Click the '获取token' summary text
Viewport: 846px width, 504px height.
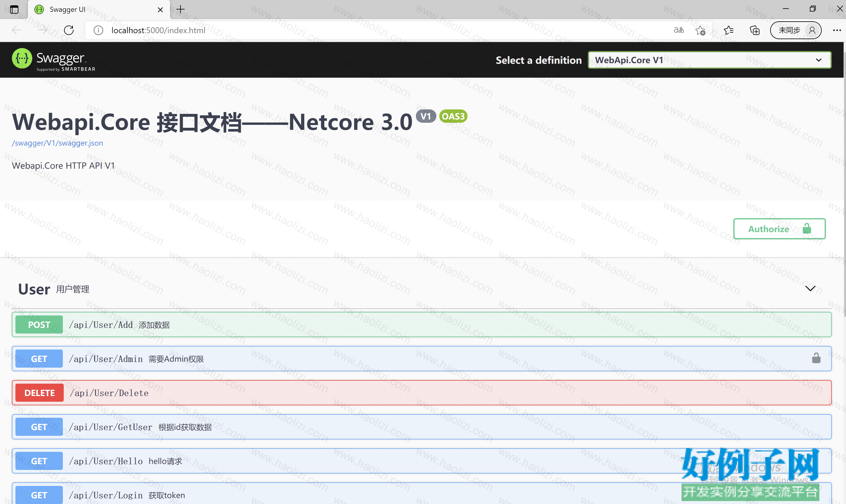coord(167,495)
